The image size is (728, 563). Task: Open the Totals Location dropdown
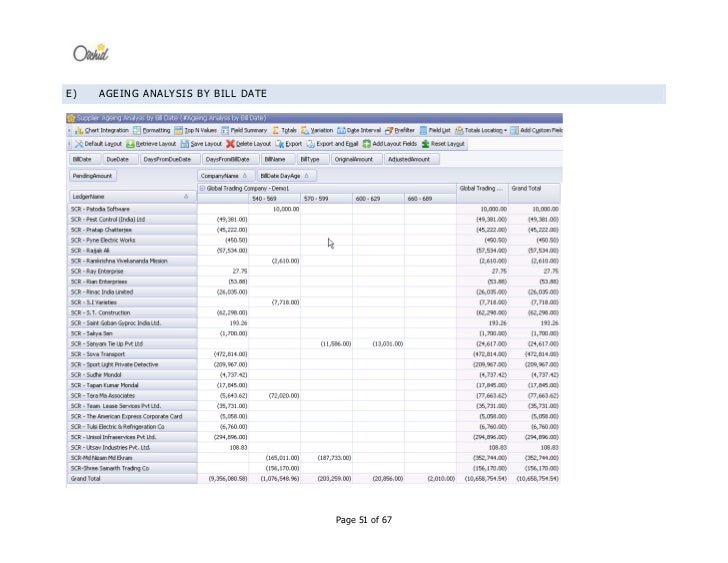[x=481, y=130]
